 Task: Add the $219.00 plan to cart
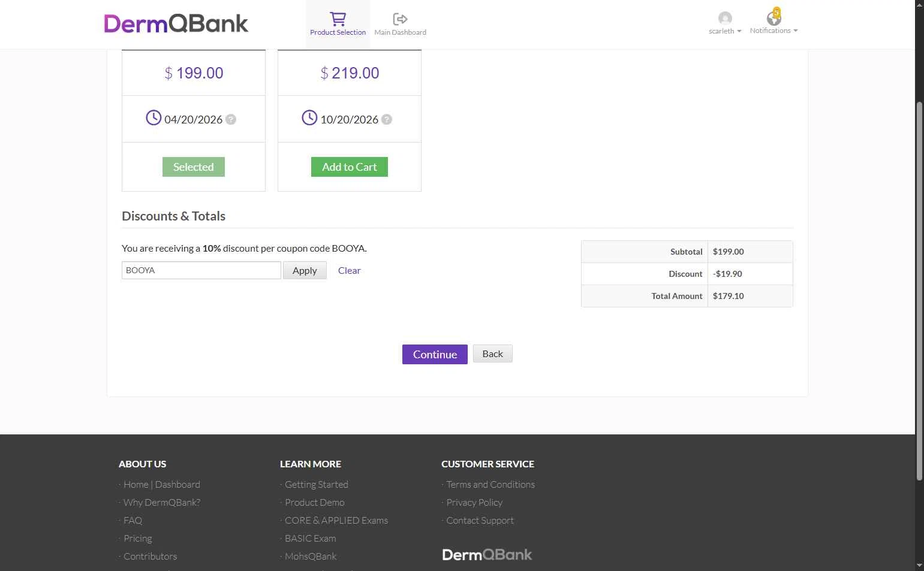350,167
